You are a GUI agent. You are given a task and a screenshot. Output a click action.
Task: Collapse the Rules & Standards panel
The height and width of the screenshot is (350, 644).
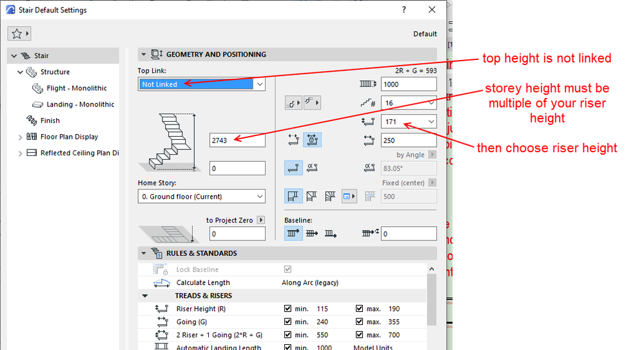[143, 253]
